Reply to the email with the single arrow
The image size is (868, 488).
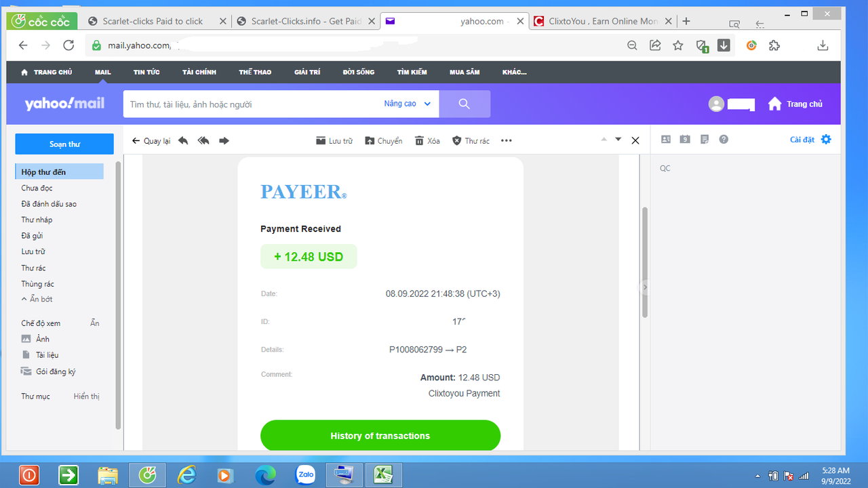pos(183,140)
